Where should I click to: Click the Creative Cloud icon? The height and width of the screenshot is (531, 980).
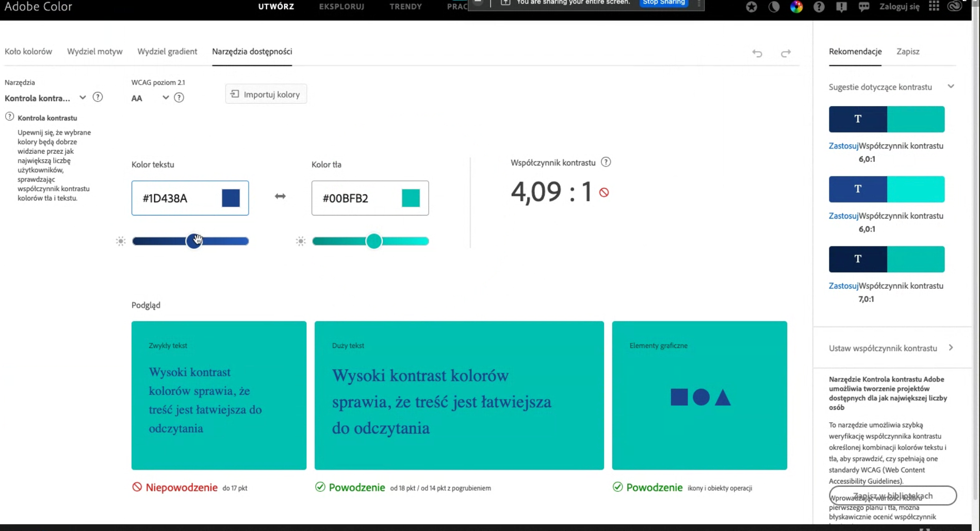(x=955, y=6)
